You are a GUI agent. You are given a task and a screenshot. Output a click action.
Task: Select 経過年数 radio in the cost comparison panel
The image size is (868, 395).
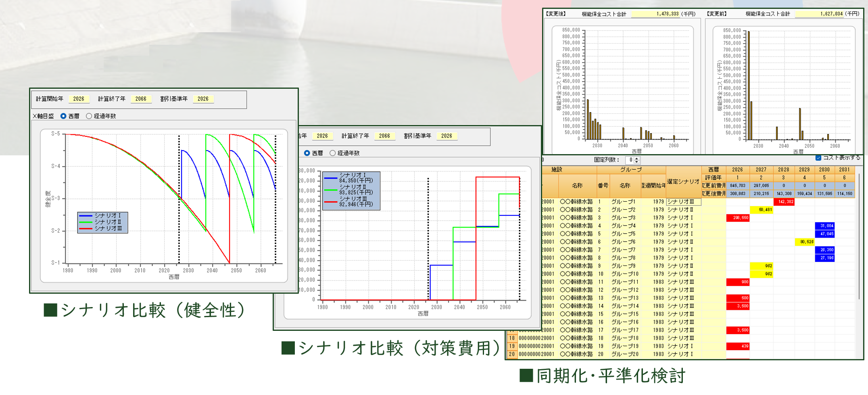tap(332, 153)
